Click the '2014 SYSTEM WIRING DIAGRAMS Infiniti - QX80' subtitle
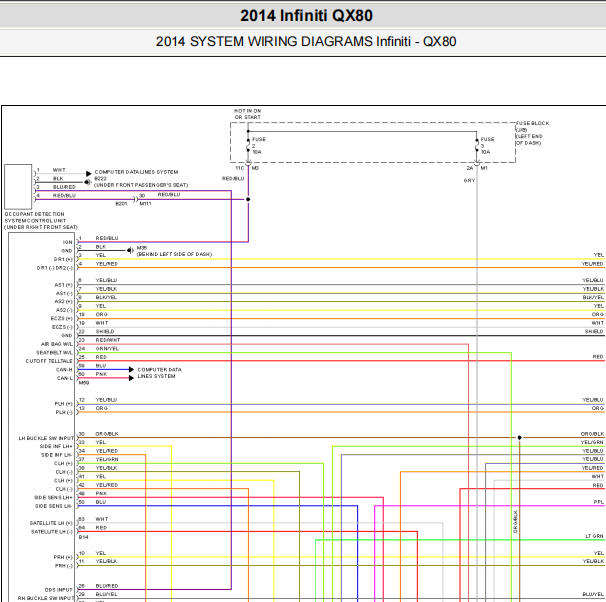 (x=306, y=41)
